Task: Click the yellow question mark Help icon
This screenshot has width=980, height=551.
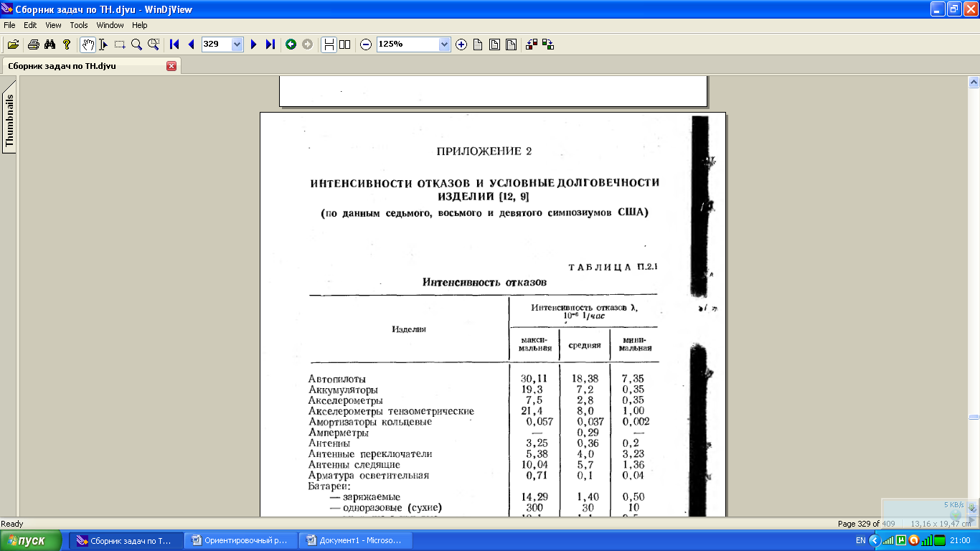Action: click(67, 44)
